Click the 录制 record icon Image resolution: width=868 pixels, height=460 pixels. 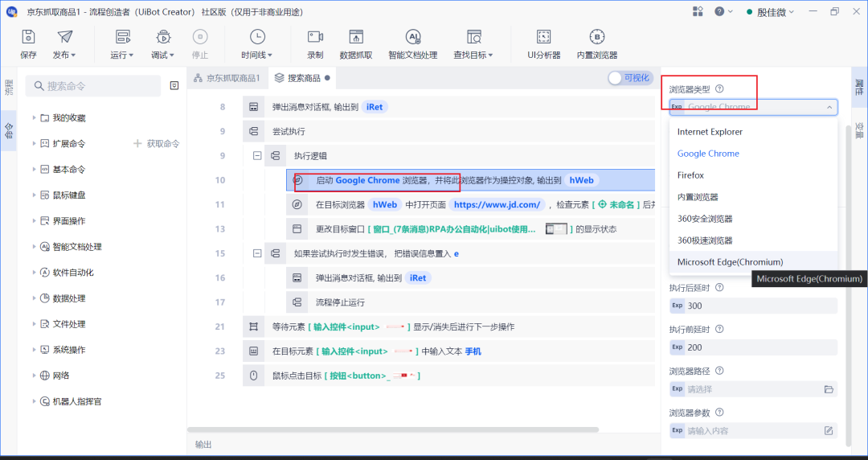315,37
